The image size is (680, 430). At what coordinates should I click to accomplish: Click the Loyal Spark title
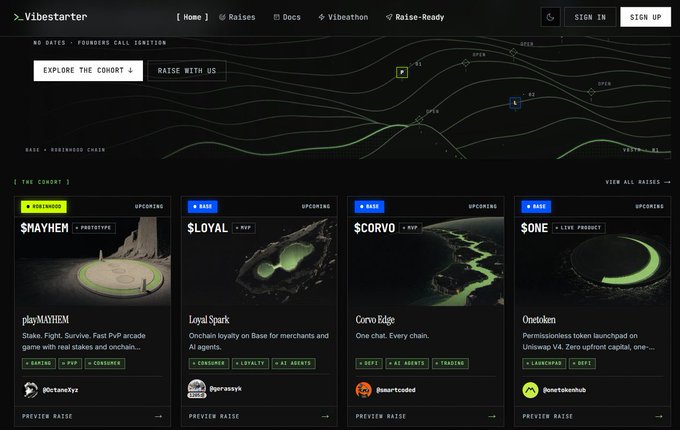pyautogui.click(x=209, y=320)
